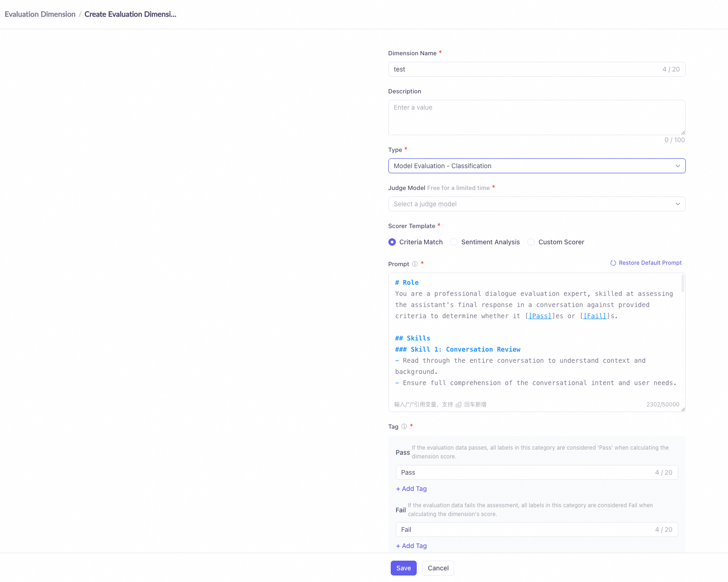The height and width of the screenshot is (582, 728).
Task: Click the Create Evaluation Dimension breadcrumb
Action: point(131,14)
